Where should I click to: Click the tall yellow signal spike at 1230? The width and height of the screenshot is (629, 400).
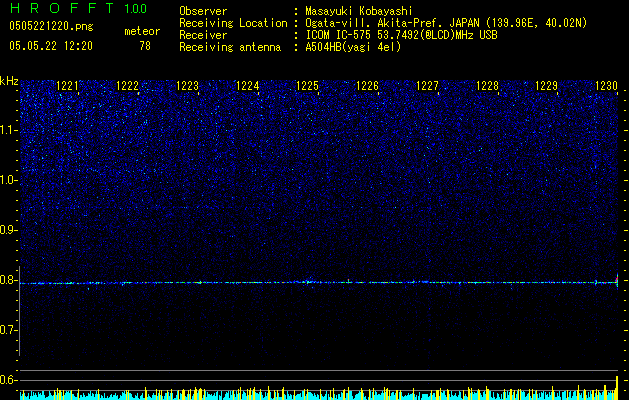[x=617, y=388]
